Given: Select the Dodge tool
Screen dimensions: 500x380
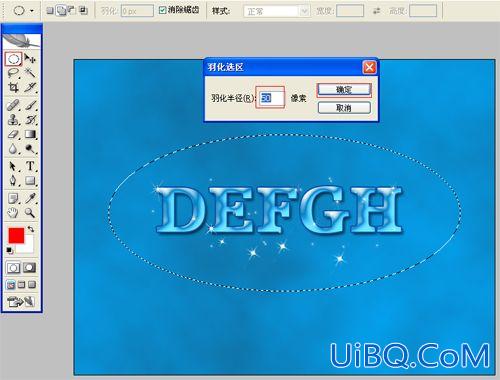Looking at the screenshot, I should [30, 149].
